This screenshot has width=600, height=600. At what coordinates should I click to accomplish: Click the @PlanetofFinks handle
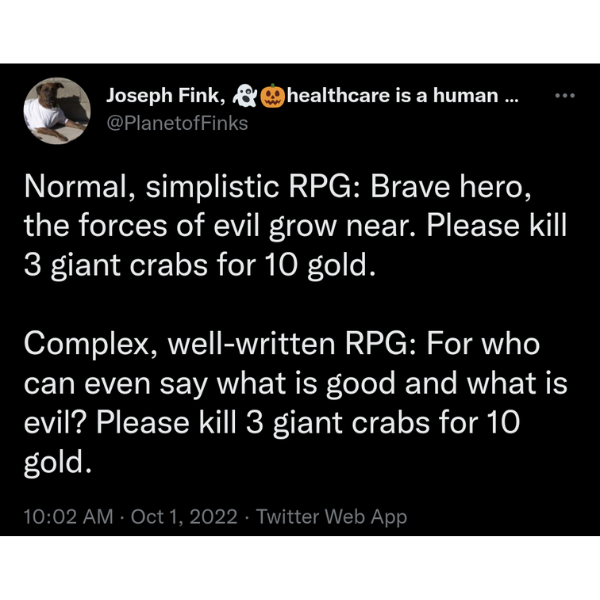pos(177,124)
